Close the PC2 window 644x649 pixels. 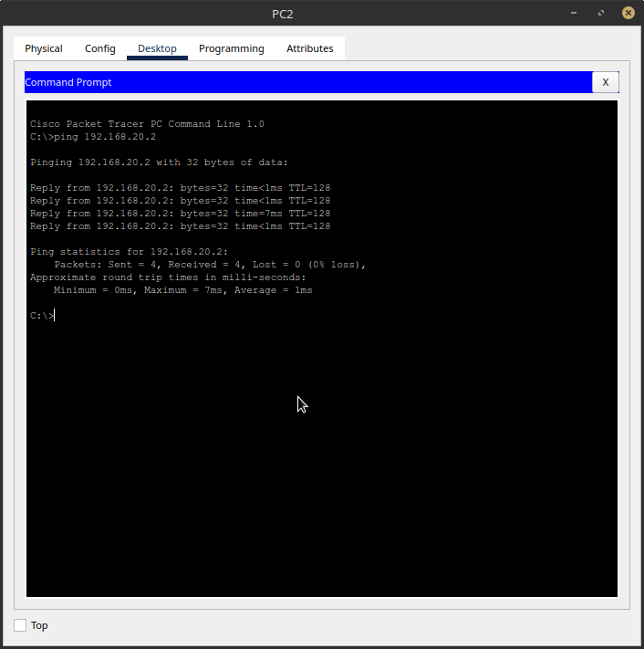tap(628, 14)
